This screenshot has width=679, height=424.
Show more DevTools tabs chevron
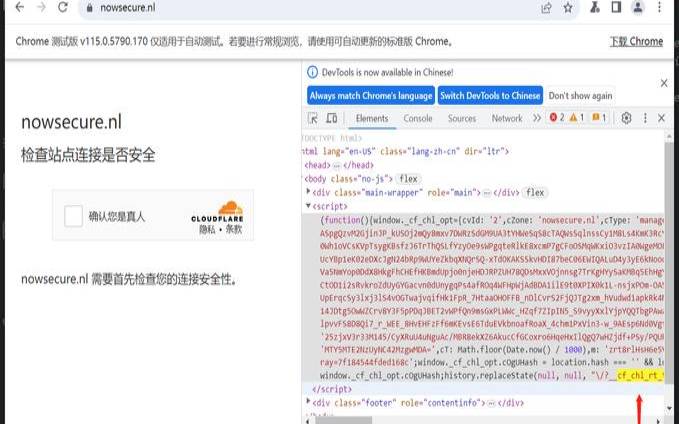(537, 118)
